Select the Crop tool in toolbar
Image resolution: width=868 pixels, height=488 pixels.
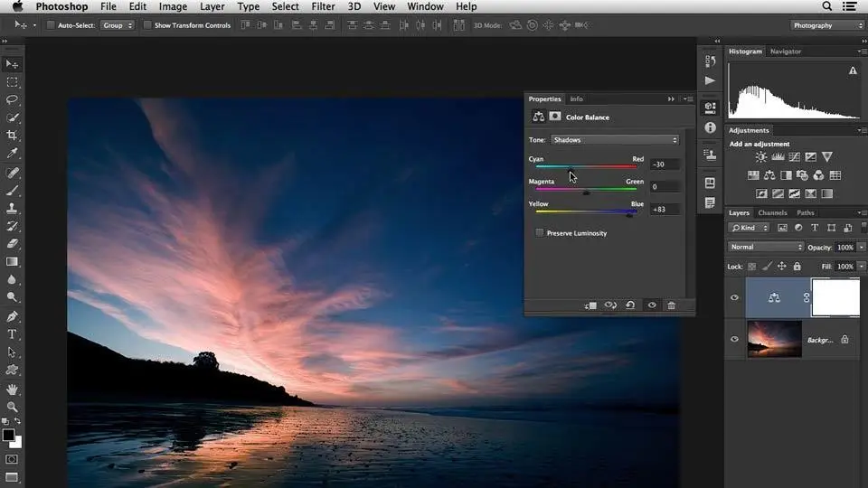pyautogui.click(x=13, y=136)
